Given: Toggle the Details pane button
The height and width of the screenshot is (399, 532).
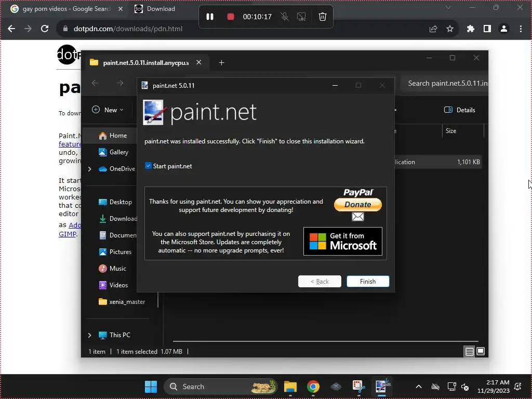Looking at the screenshot, I should 460,110.
